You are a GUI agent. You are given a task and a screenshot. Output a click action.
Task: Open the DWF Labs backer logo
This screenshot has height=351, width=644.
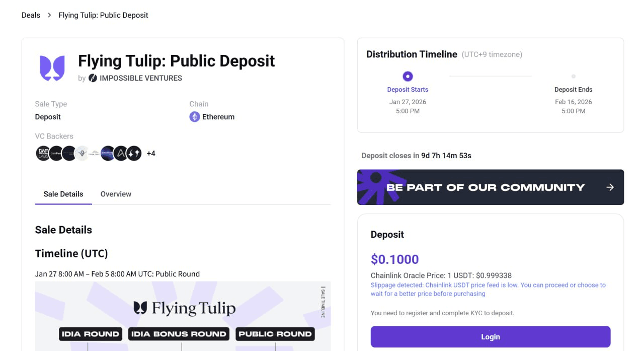tap(43, 153)
